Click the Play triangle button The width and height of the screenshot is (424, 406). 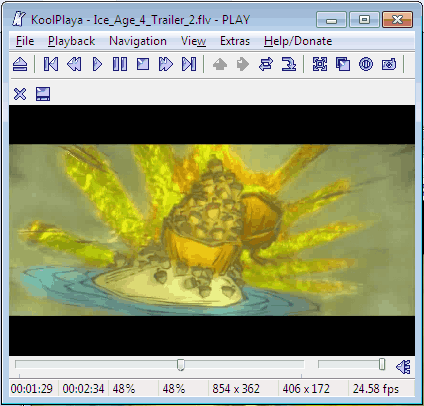pyautogui.click(x=97, y=64)
